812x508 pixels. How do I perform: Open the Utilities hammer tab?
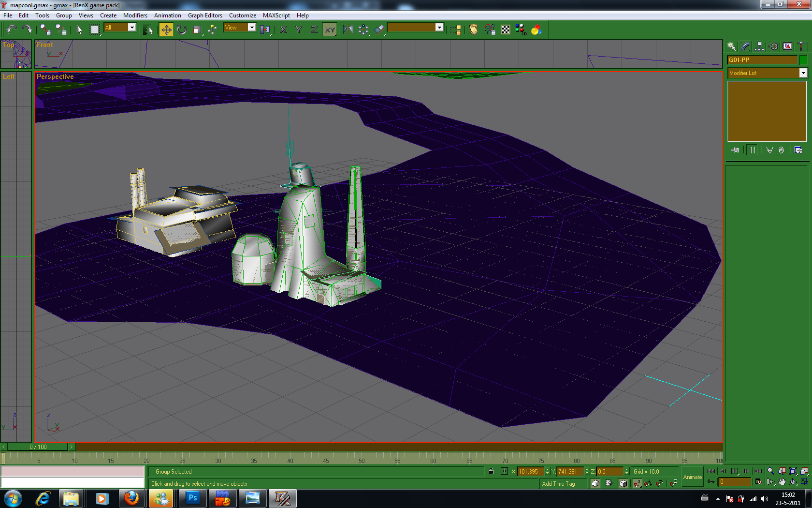801,46
